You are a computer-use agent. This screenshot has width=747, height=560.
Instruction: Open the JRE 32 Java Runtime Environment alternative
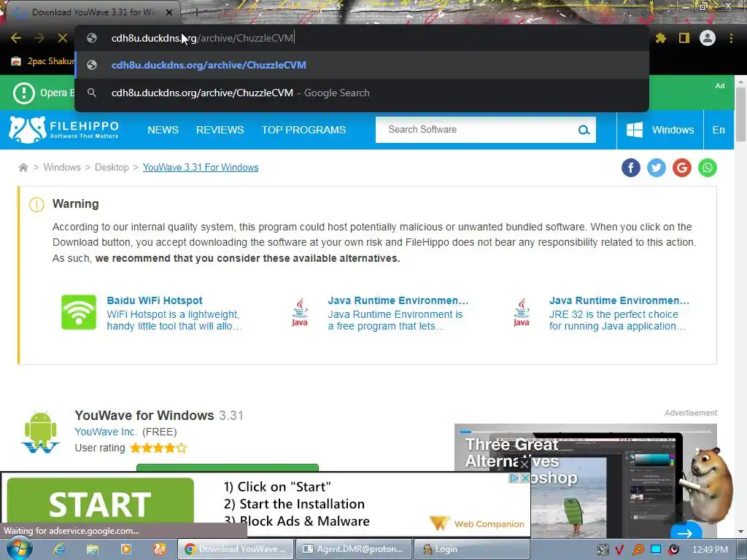pyautogui.click(x=619, y=300)
